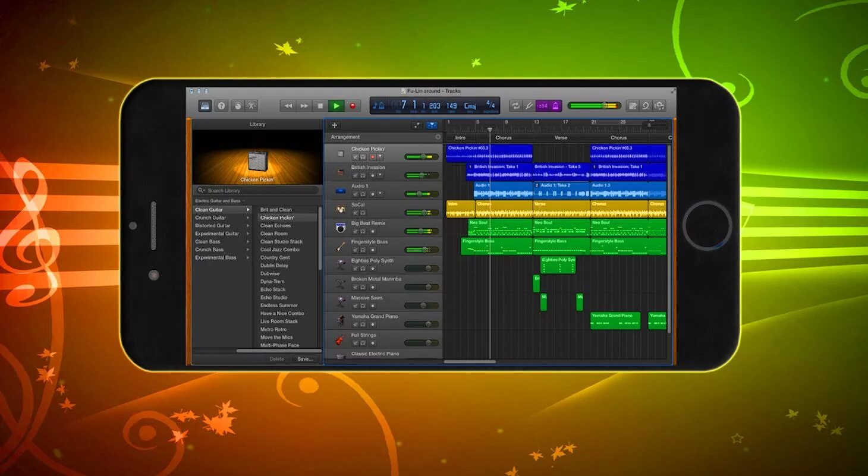
Task: Select the Audio 1 blue waveform icon
Action: (x=341, y=191)
